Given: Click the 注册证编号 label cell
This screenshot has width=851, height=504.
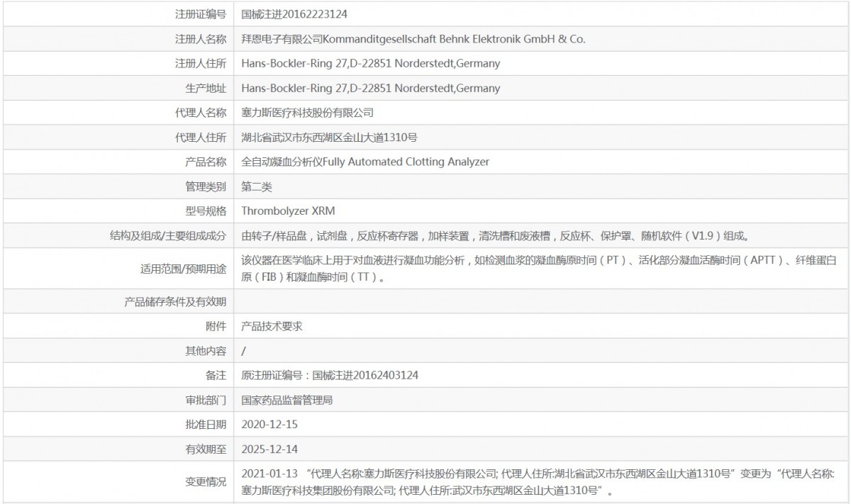Looking at the screenshot, I should tap(201, 13).
